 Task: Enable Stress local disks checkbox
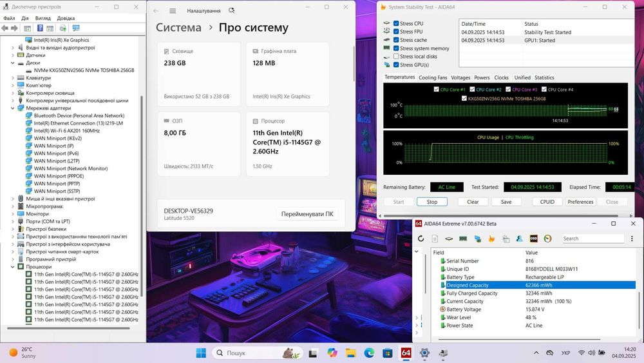pyautogui.click(x=396, y=56)
